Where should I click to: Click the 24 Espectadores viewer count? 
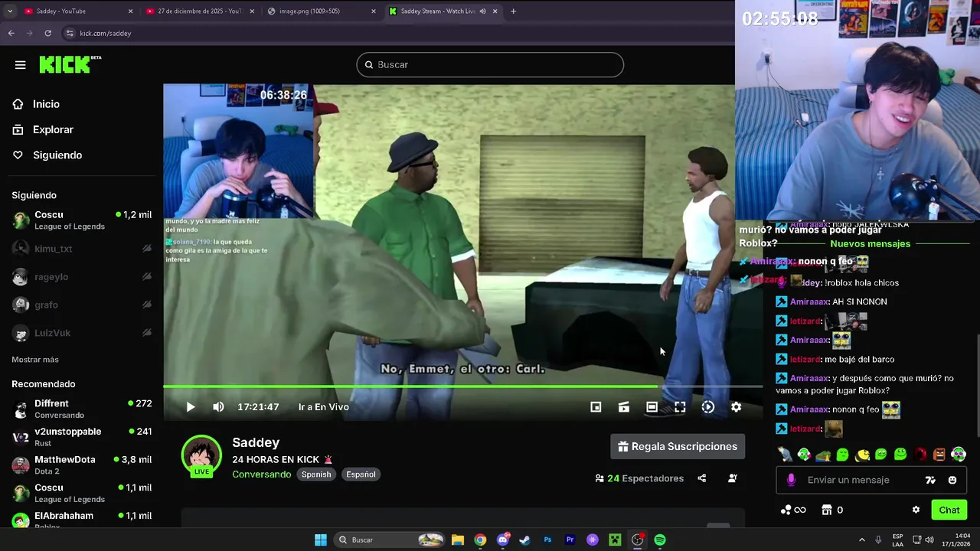click(639, 478)
